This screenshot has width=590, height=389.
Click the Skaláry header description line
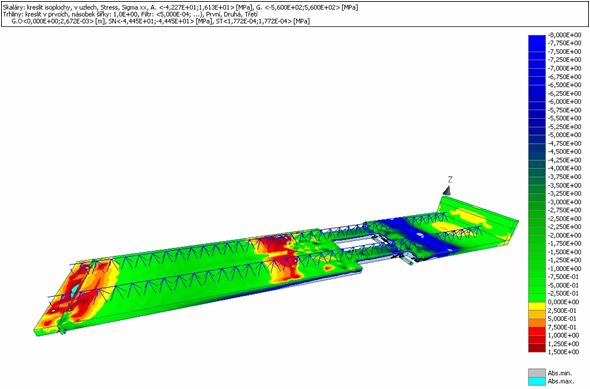181,8
